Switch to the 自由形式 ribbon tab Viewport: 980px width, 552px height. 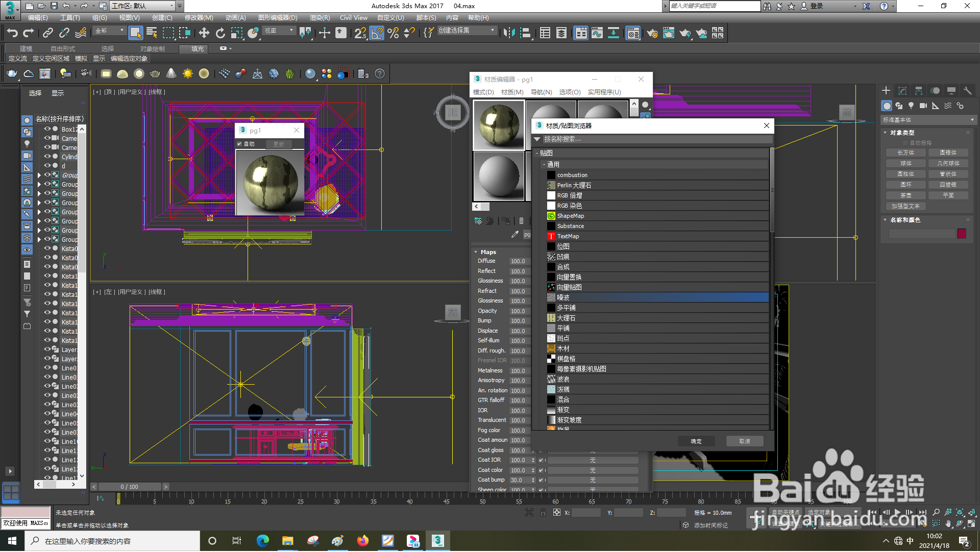63,49
